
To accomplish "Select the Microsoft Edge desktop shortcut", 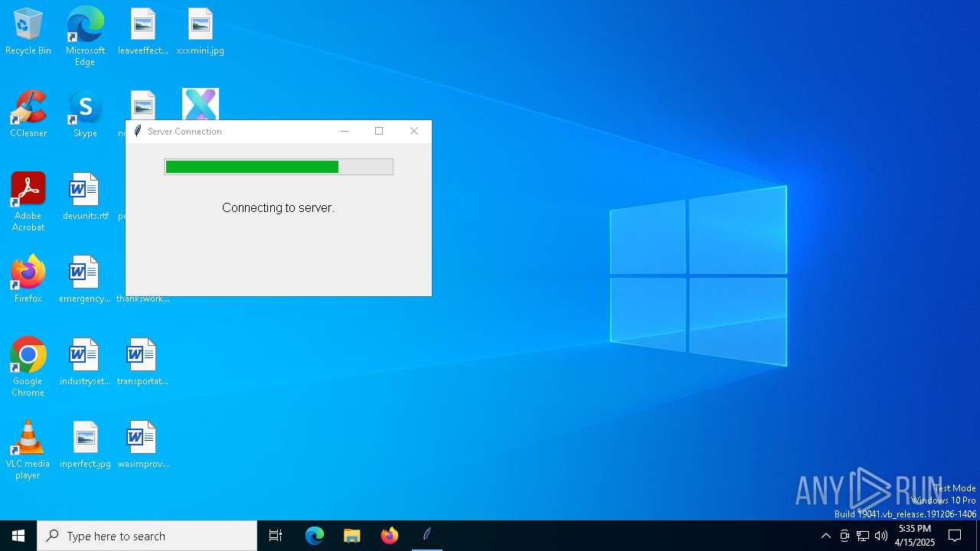I will (85, 37).
